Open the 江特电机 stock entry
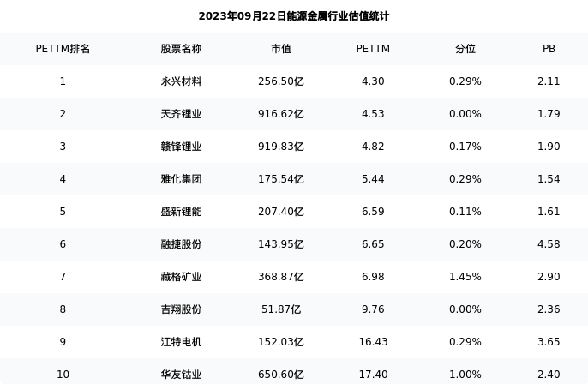 (x=181, y=342)
